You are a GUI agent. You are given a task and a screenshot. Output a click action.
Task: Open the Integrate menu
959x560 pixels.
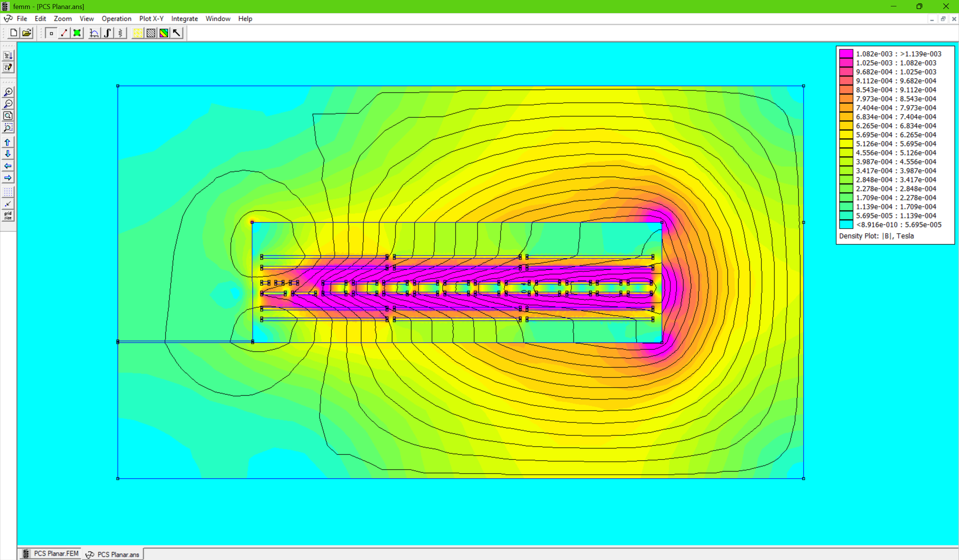click(184, 19)
